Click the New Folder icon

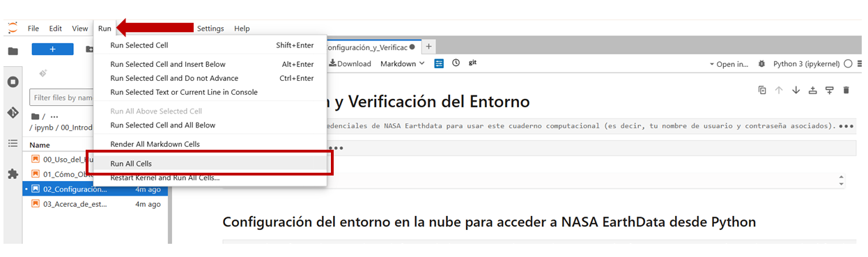pyautogui.click(x=89, y=49)
